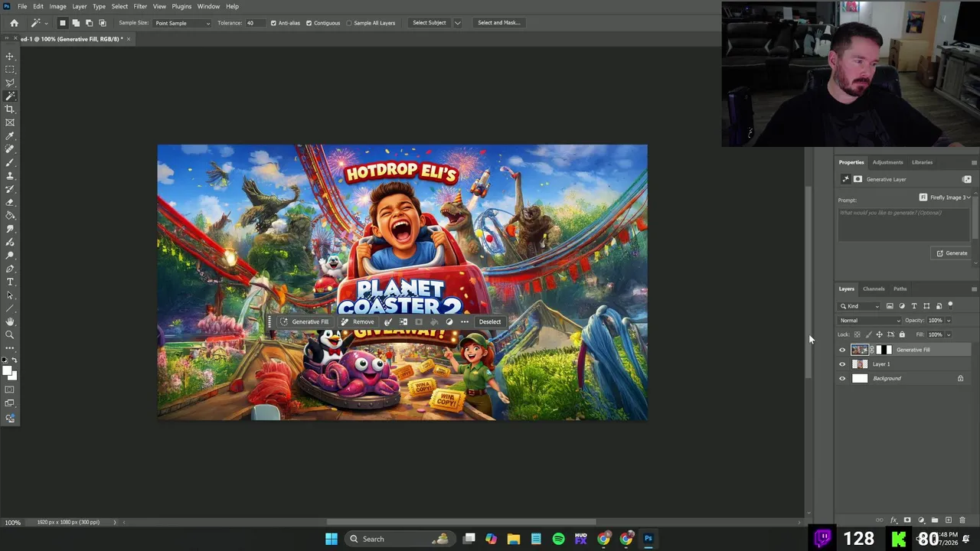The width and height of the screenshot is (980, 551).
Task: Open the Opacity slider dropdown arrow
Action: point(949,321)
